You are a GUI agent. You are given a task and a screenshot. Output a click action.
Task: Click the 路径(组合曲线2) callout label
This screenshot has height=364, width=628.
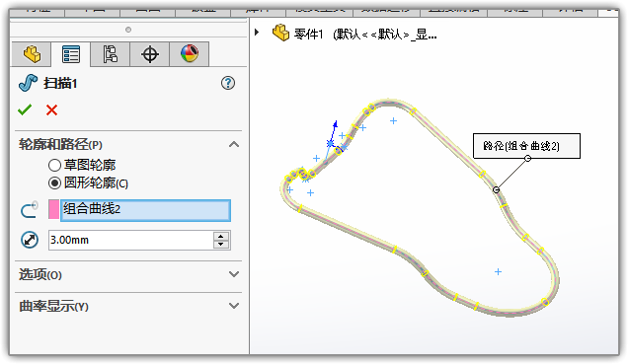tap(526, 146)
